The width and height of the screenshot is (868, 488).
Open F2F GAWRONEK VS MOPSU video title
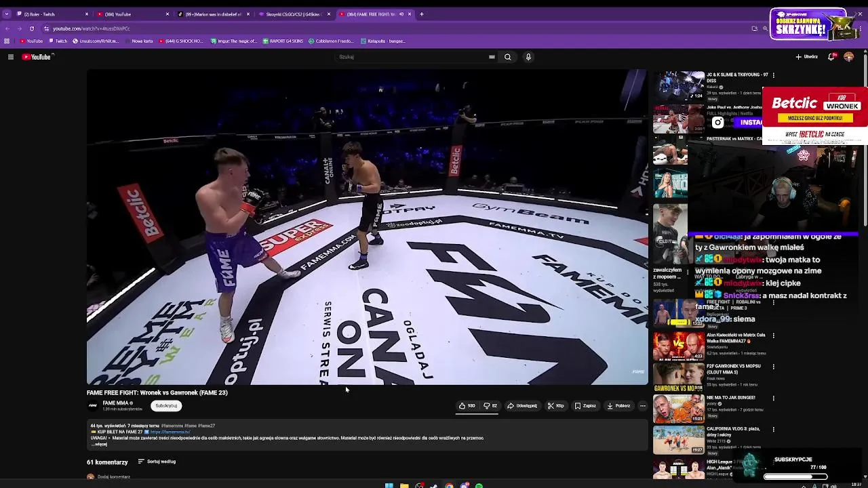coord(733,369)
